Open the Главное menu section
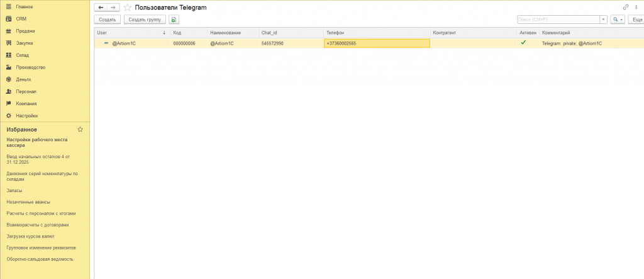 [x=25, y=7]
